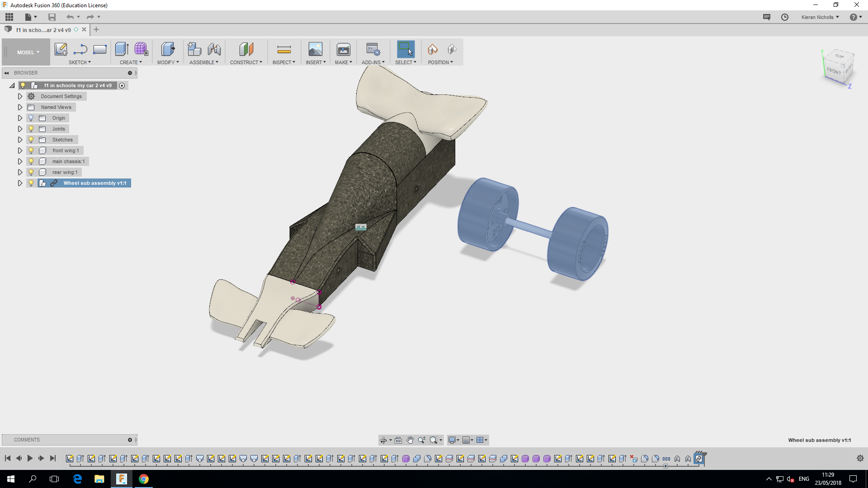Click the Offset Plane construct icon
868x488 pixels.
[246, 49]
